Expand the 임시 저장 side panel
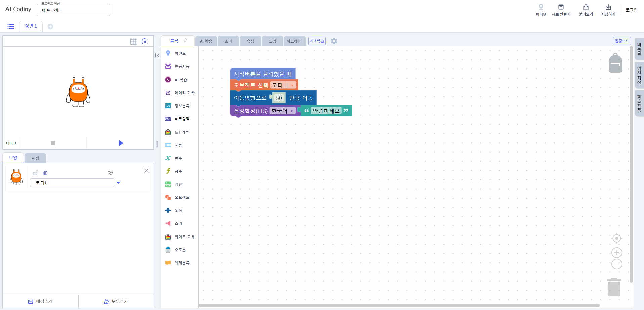 [x=639, y=75]
